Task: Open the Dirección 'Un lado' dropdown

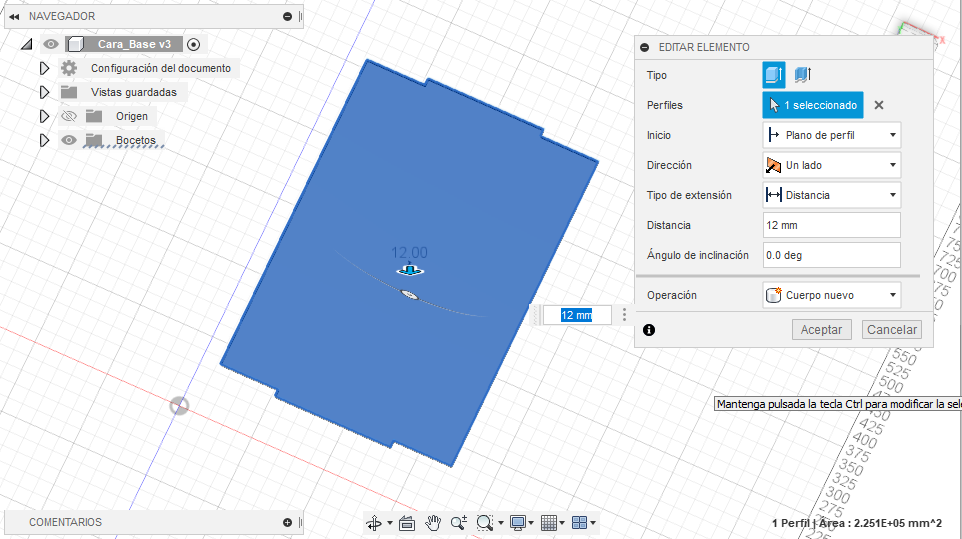Action: pos(831,165)
